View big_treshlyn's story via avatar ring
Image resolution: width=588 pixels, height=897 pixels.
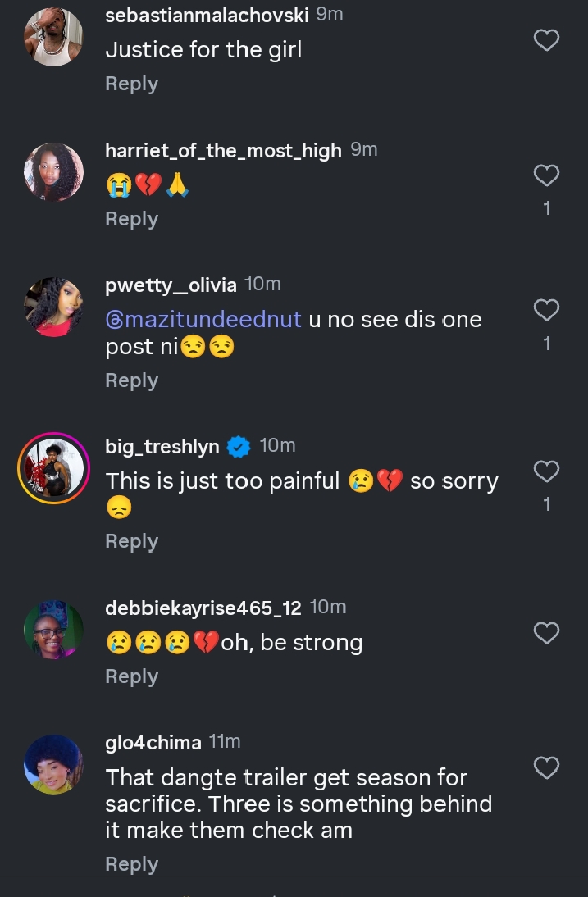point(53,468)
